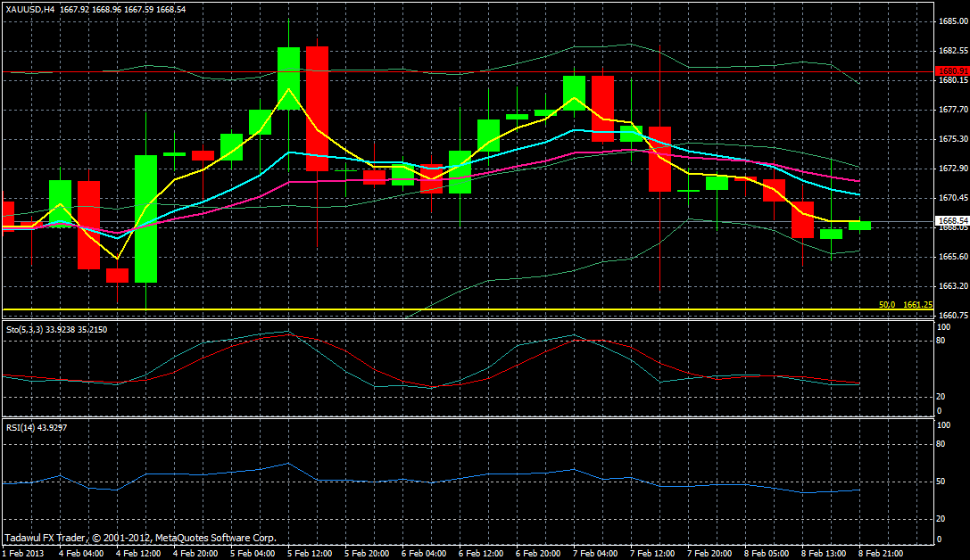This screenshot has height=560, width=970.
Task: Click the 100 level on Stochastic scale
Action: pos(944,327)
